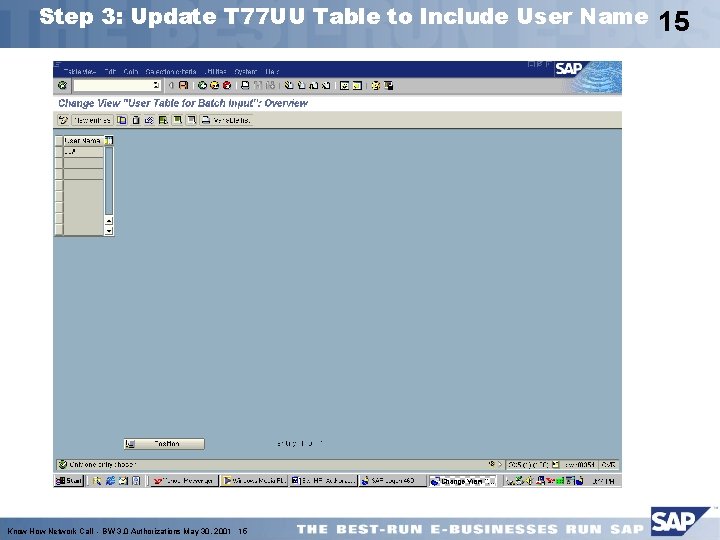Click the New entries button

tap(92, 120)
